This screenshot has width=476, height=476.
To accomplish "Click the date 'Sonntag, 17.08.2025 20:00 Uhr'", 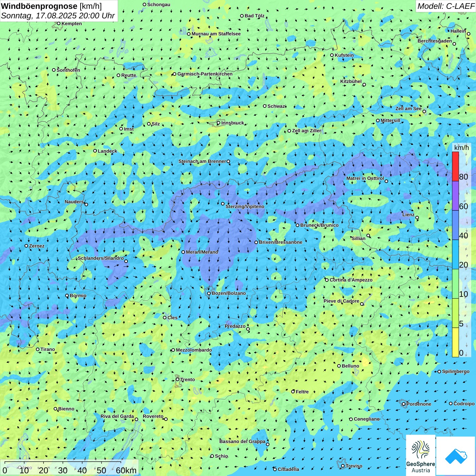I will (58, 16).
